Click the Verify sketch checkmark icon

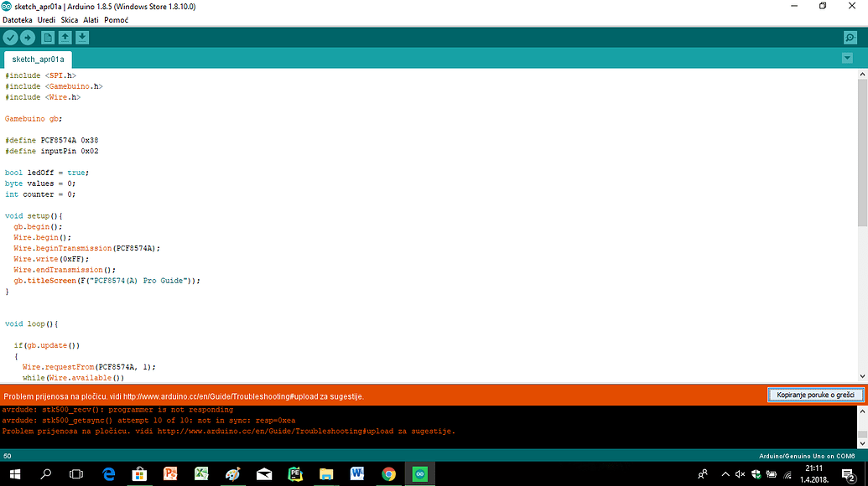[x=10, y=38]
